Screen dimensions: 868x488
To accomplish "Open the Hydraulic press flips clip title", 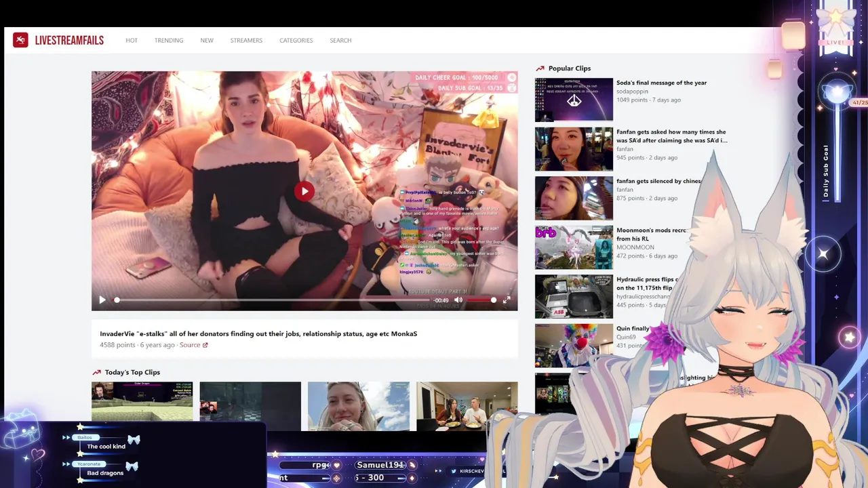I will point(648,283).
